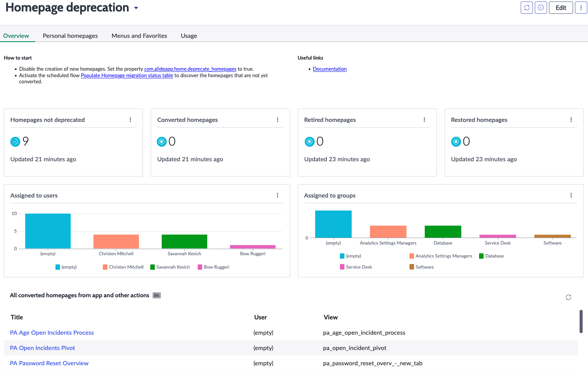The image size is (588, 371).
Task: Switch to the Personal homepages tab
Action: pos(70,36)
